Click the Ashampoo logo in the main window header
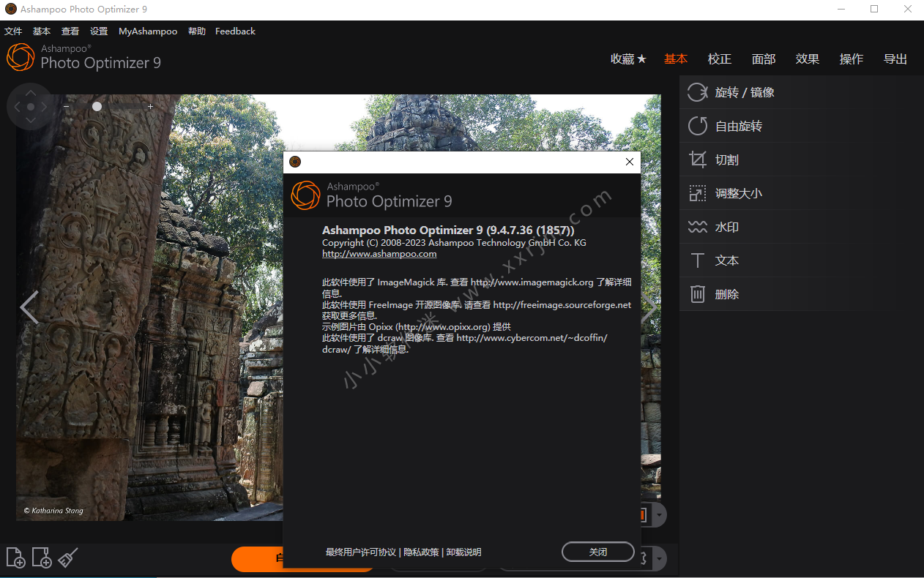Screen dimensions: 924x578 tap(21, 57)
